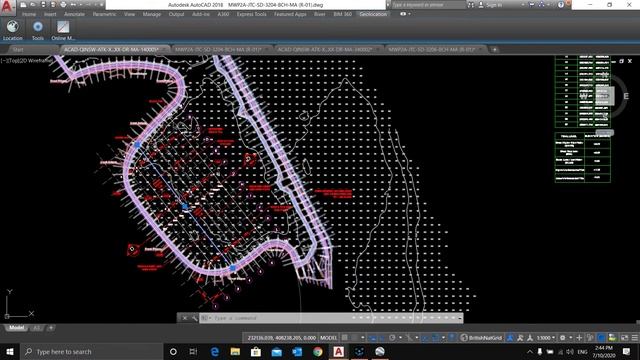Click the command line customize wrench icon
The width and height of the screenshot is (640, 360).
194,318
